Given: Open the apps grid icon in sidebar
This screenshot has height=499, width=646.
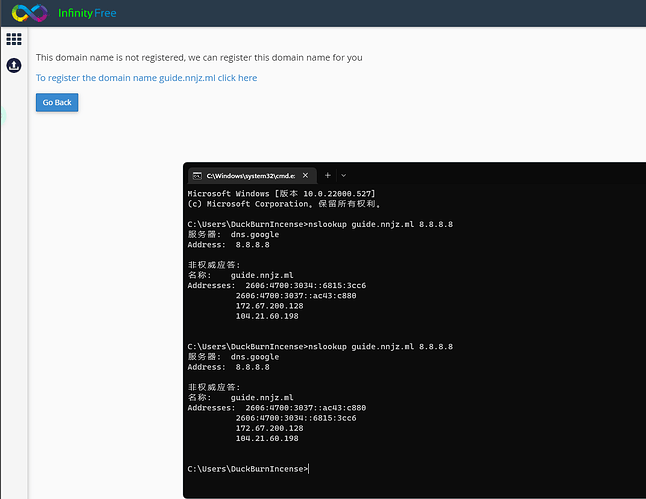Looking at the screenshot, I should 14,39.
